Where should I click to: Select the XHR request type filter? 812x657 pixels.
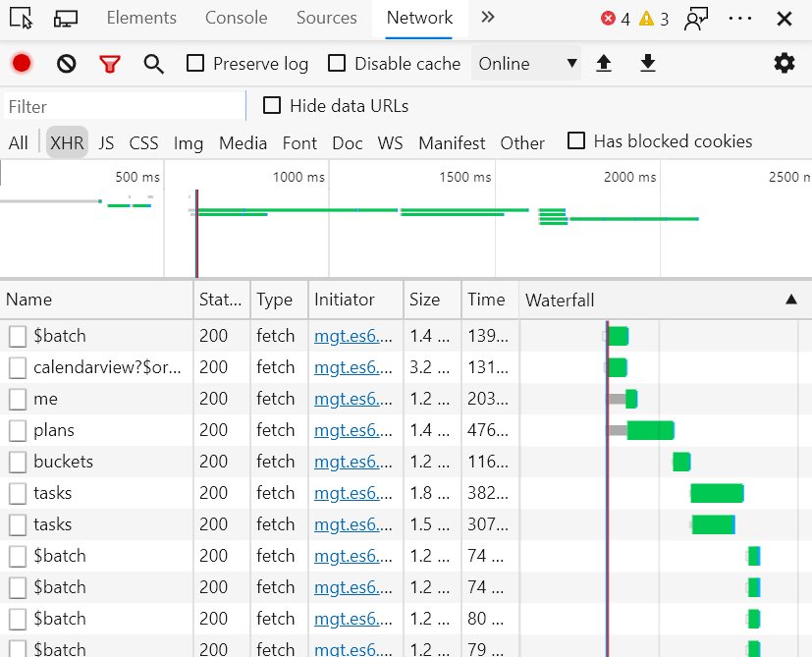coord(67,142)
